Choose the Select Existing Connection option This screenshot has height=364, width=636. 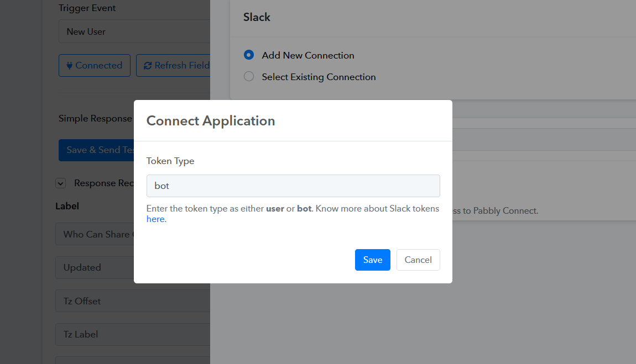point(249,76)
